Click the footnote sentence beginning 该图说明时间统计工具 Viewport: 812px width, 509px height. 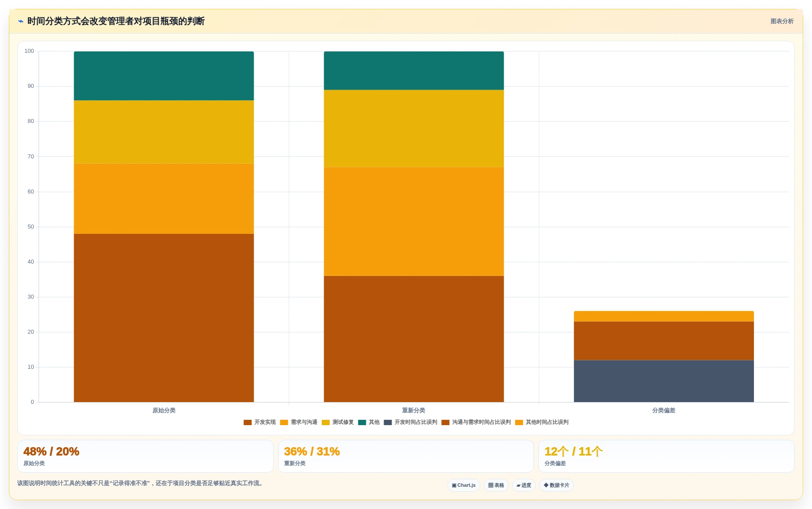click(141, 483)
